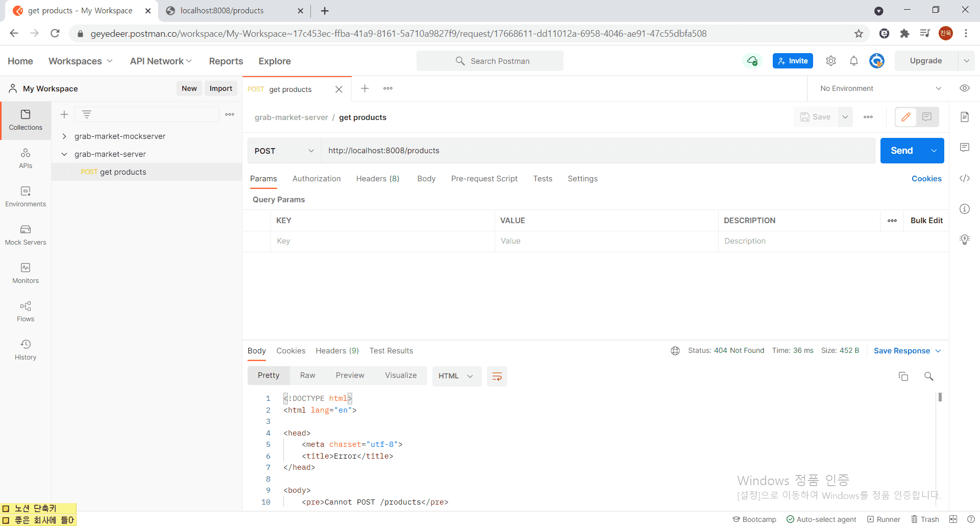Switch to the Authorization tab
This screenshot has height=526, width=980.
[316, 179]
